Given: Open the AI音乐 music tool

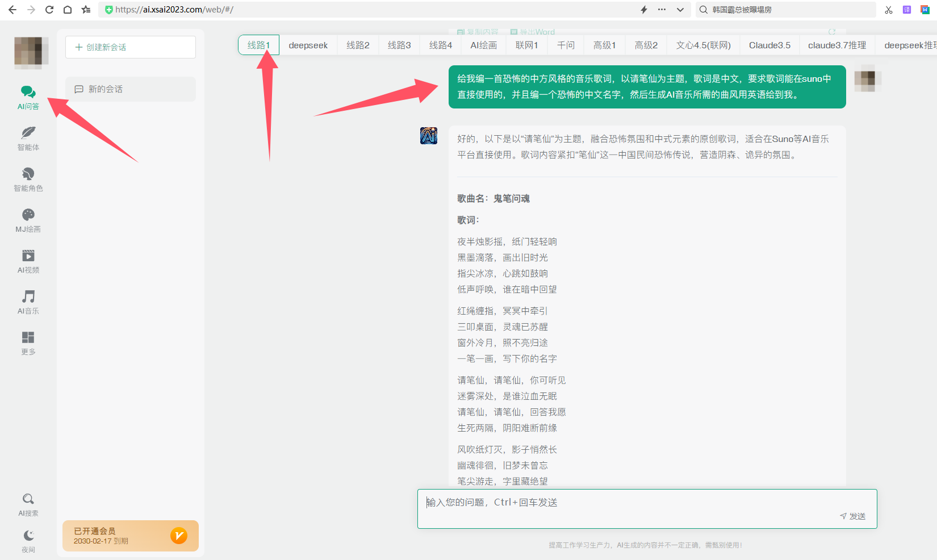Looking at the screenshot, I should tap(28, 302).
